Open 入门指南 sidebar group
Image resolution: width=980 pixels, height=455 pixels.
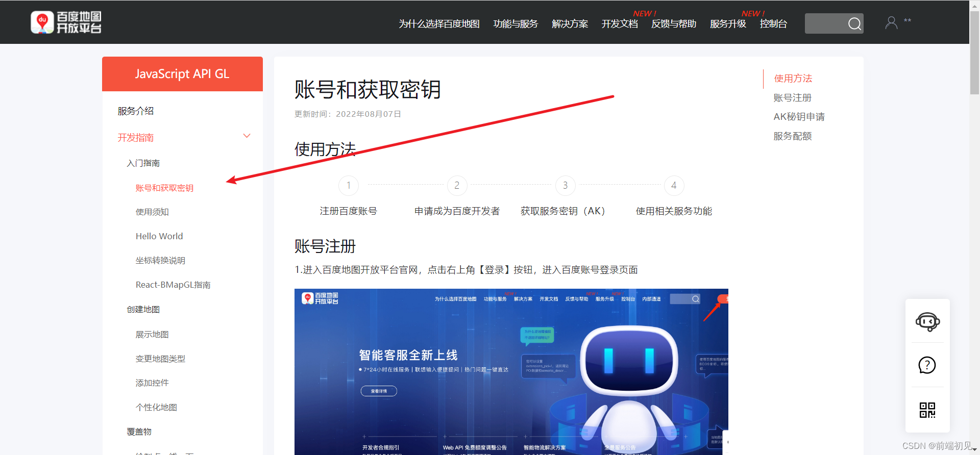coord(143,163)
